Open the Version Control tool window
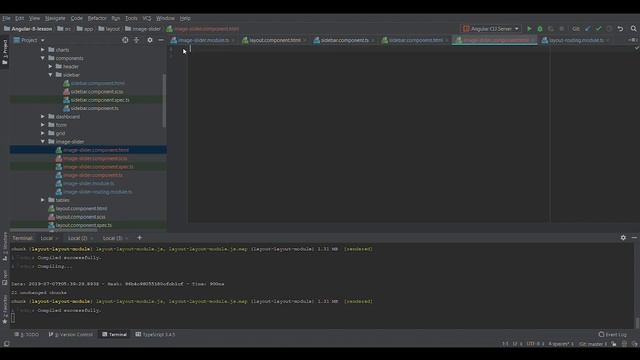 point(71,334)
